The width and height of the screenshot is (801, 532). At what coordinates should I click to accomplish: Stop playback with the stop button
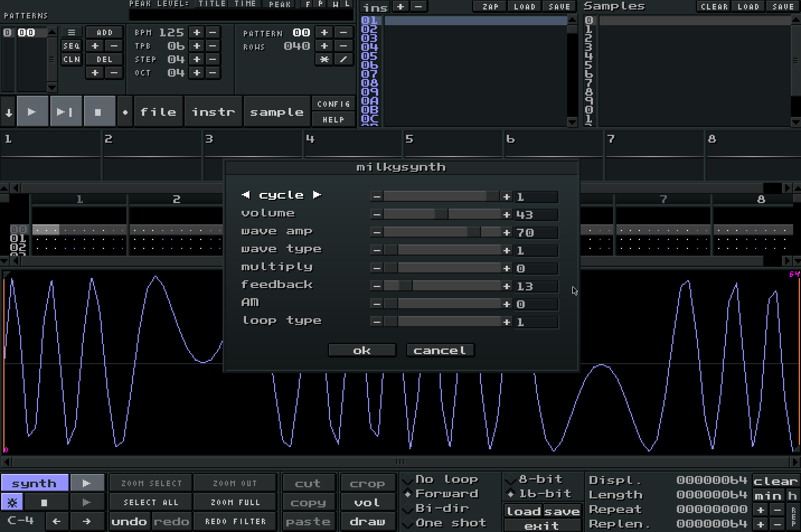click(x=98, y=112)
